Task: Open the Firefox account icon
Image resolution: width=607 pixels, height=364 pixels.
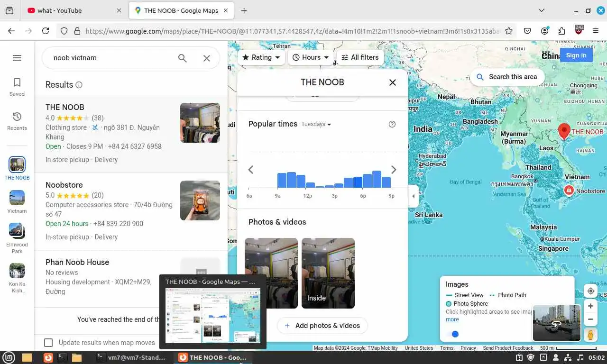Action: (x=545, y=31)
